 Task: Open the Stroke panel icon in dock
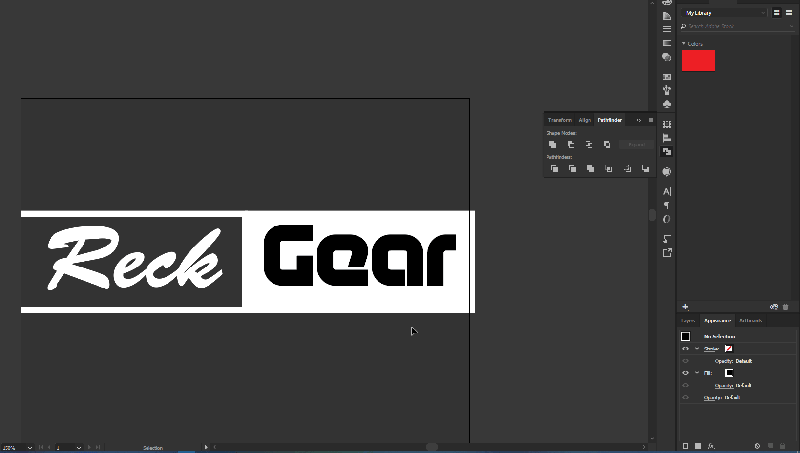(x=667, y=29)
